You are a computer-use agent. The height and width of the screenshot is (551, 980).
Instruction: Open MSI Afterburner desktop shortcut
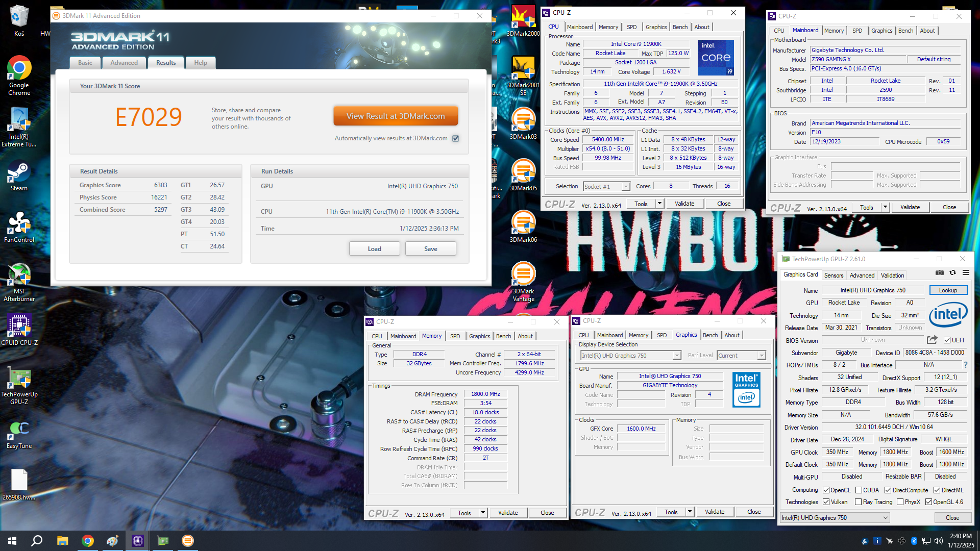tap(19, 282)
